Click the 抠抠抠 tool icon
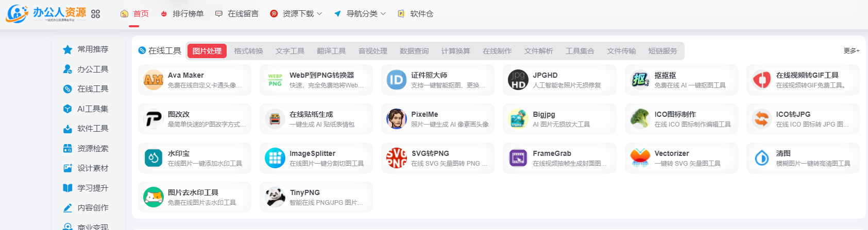 (640, 80)
